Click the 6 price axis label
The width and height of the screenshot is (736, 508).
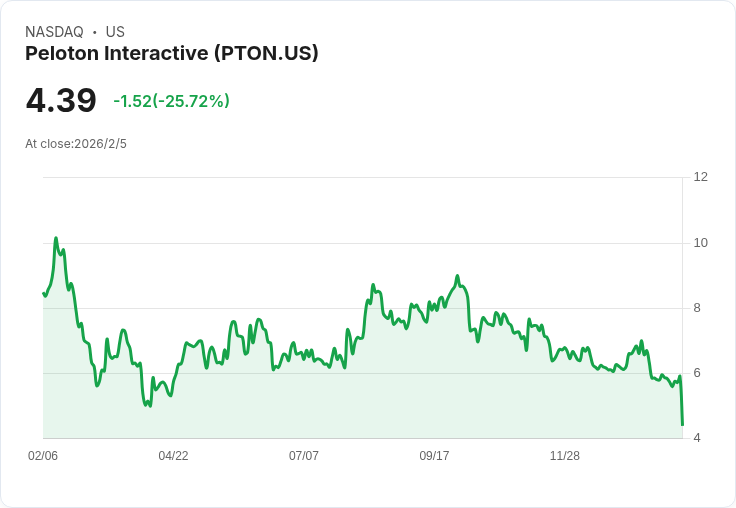[x=697, y=373]
